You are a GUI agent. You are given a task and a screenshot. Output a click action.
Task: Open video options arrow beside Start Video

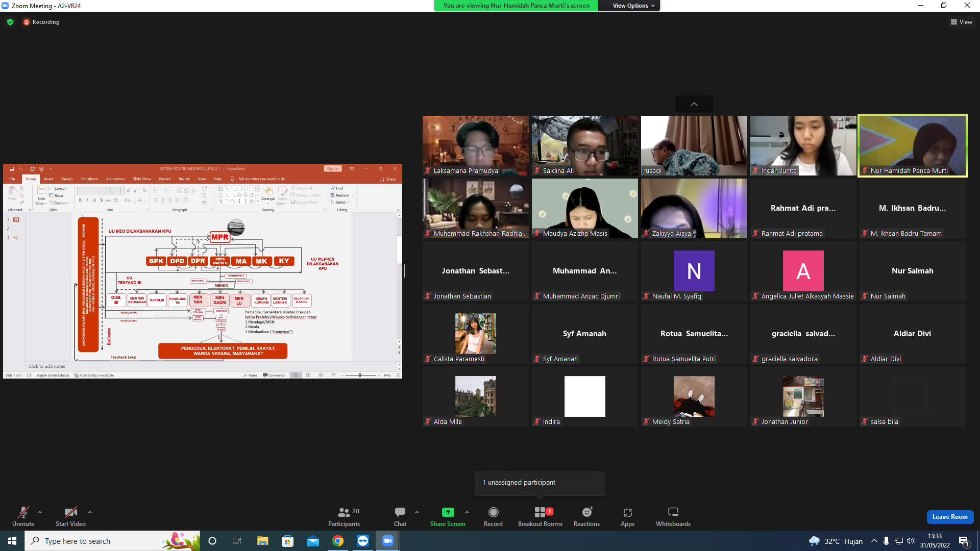pyautogui.click(x=90, y=512)
